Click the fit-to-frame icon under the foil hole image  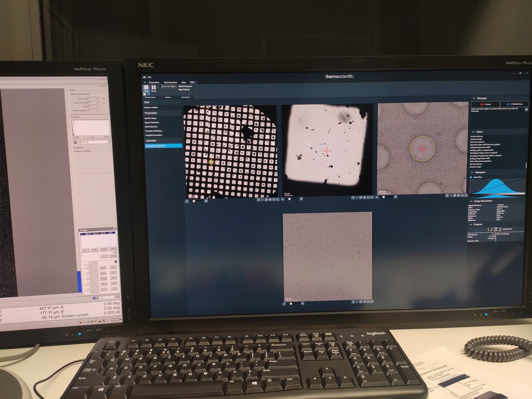(x=466, y=196)
